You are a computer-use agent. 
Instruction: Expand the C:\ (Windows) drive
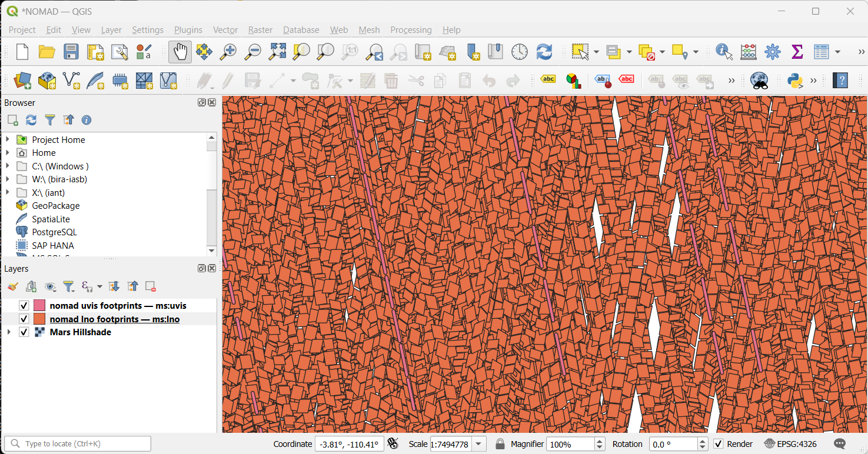[x=8, y=166]
